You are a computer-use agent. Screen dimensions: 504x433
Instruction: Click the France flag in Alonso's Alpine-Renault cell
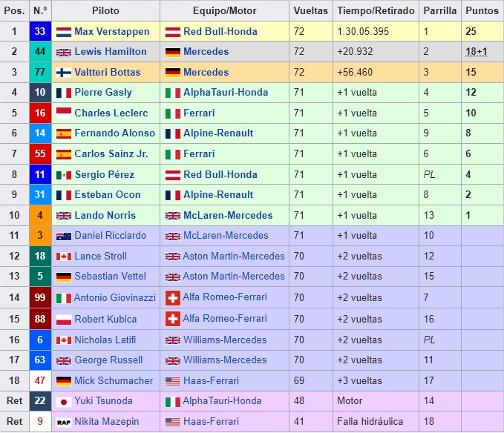[x=173, y=134]
